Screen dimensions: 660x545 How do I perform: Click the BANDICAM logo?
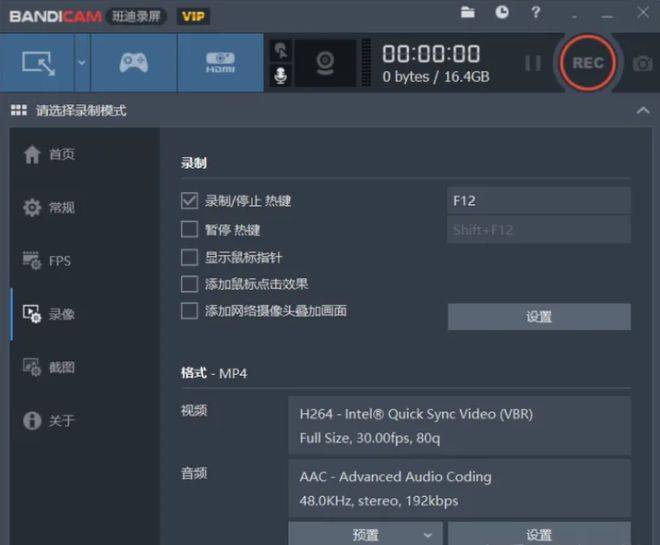coord(55,16)
